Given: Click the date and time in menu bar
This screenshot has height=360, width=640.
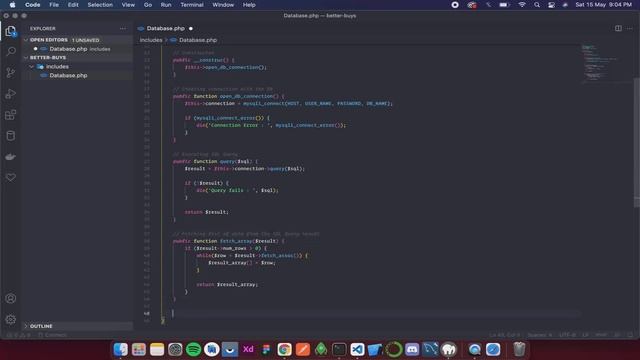Looking at the screenshot, I should (603, 5).
